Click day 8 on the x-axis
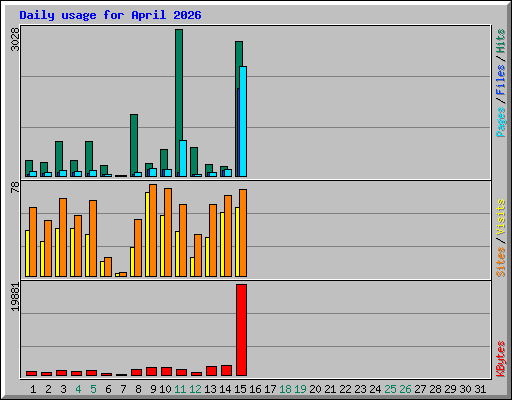 coord(138,389)
